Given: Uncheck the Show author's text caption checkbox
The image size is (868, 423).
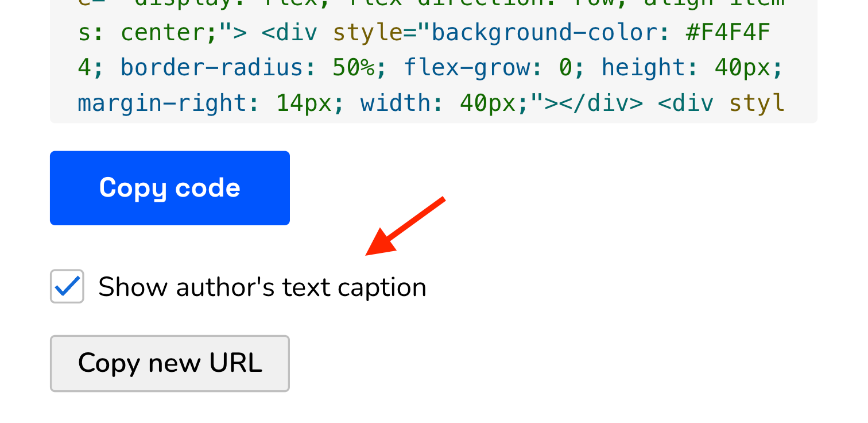Looking at the screenshot, I should pos(67,286).
